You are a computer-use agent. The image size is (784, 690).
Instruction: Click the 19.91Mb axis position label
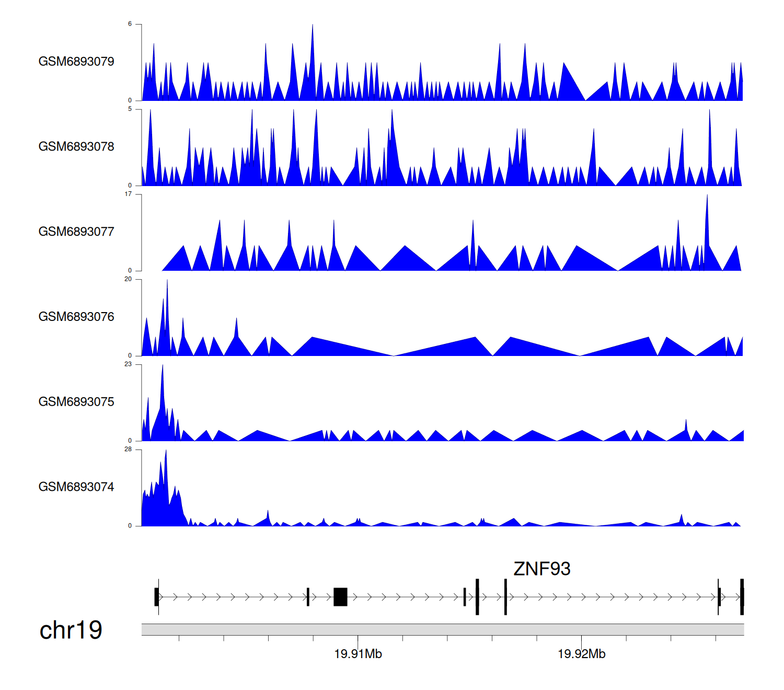(358, 654)
